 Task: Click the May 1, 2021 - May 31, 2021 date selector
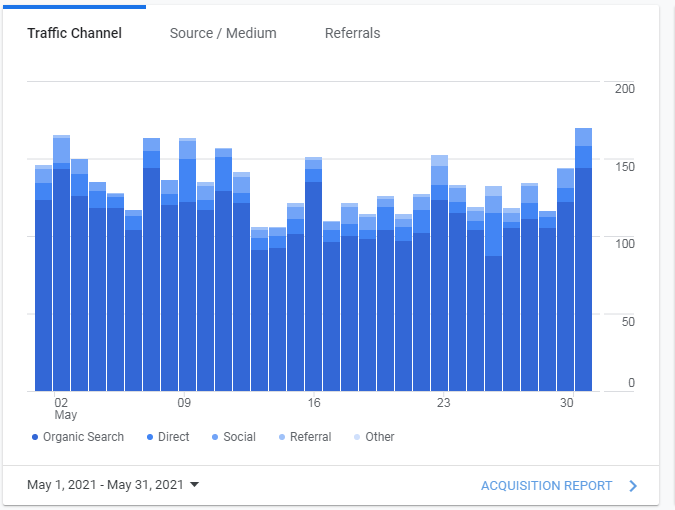coord(105,485)
